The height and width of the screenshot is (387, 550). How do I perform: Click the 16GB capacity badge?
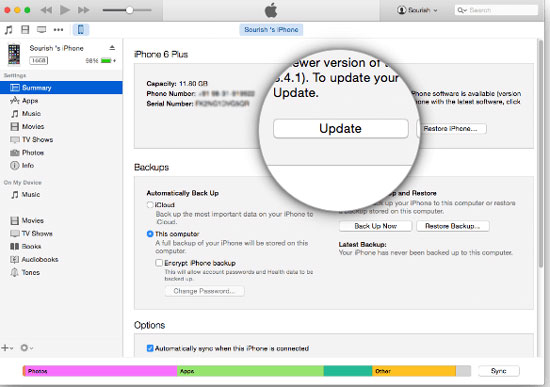click(x=39, y=61)
